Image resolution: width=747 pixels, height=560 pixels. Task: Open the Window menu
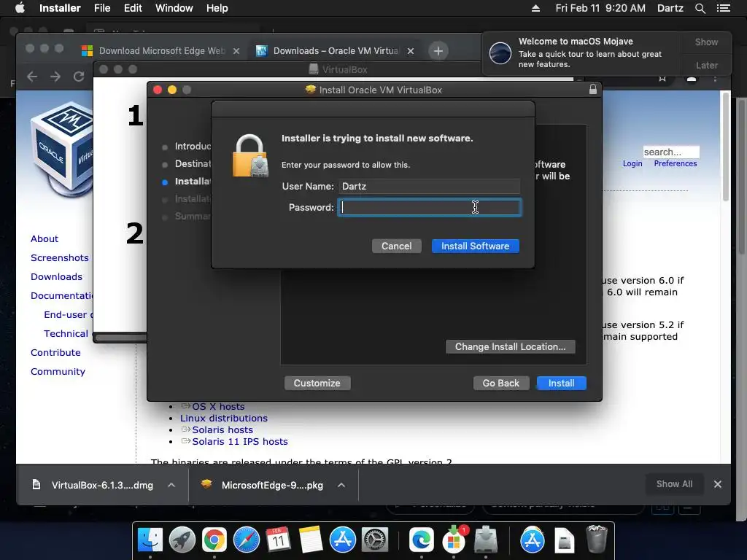(x=174, y=8)
